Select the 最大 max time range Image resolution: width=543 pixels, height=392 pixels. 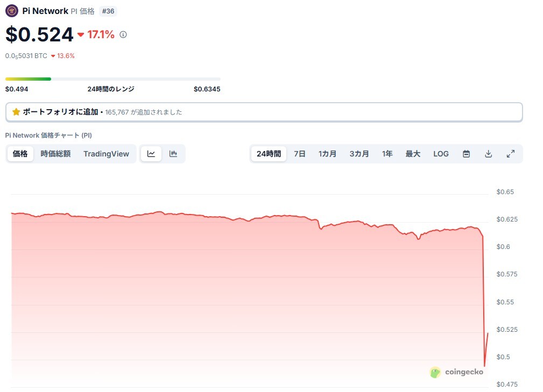pos(413,154)
